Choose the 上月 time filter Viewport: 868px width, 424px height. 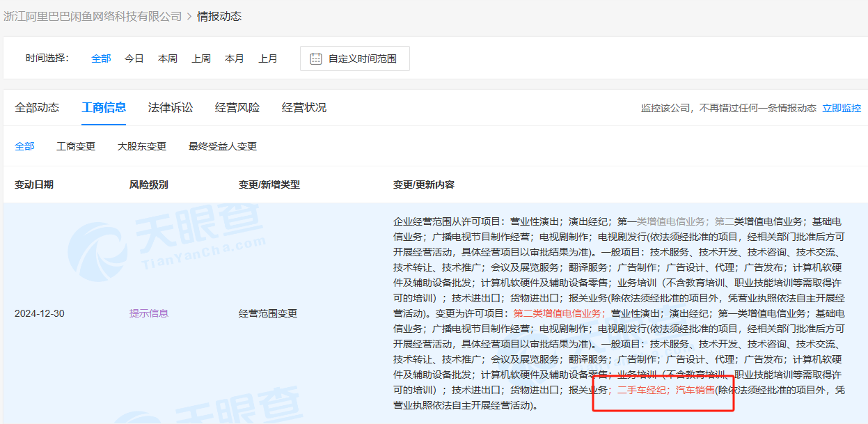[268, 58]
